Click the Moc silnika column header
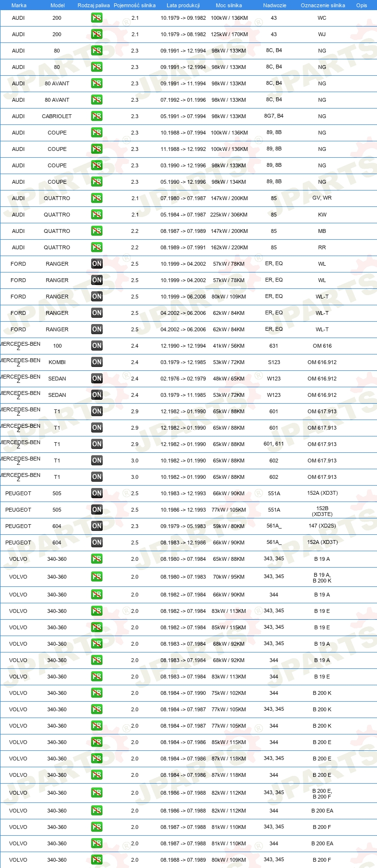 pos(229,5)
